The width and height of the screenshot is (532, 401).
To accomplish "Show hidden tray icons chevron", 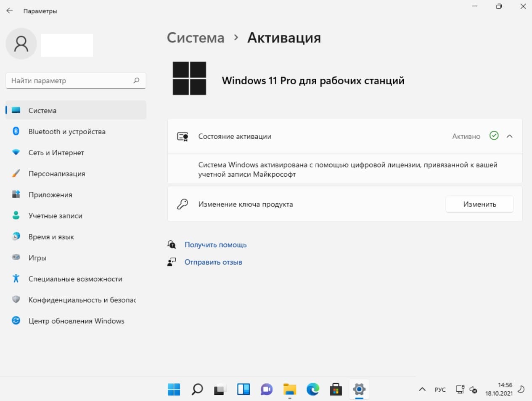I will click(422, 389).
